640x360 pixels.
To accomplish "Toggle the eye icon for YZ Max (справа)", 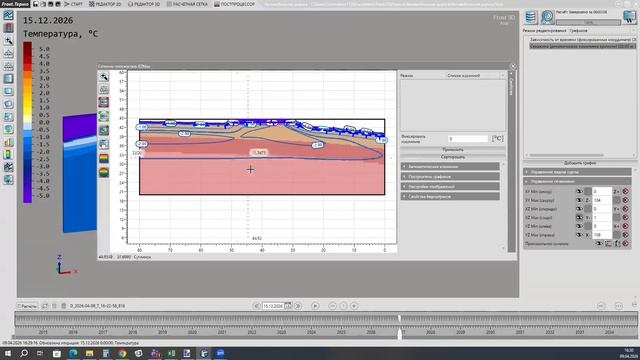I will 579,235.
